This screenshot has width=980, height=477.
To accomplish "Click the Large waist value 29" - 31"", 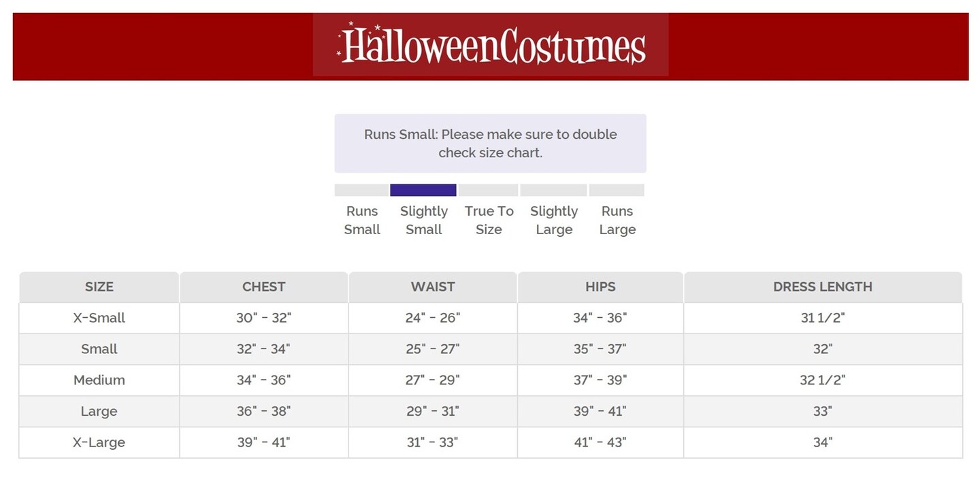I will [x=433, y=411].
